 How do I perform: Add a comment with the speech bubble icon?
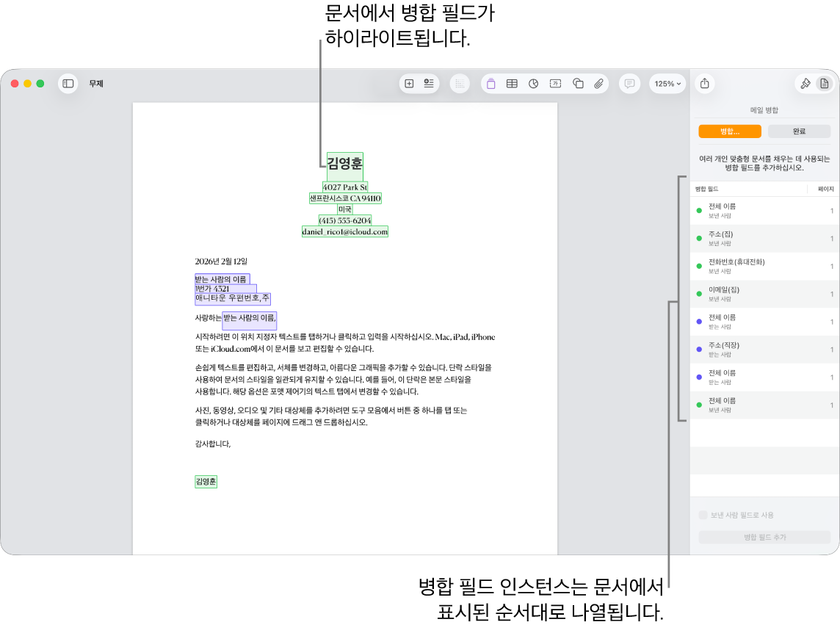[x=629, y=84]
